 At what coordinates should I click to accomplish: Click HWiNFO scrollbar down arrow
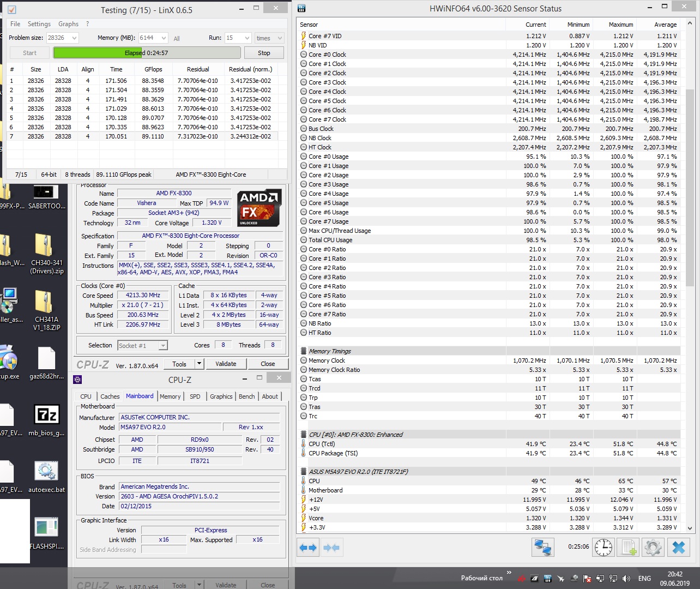pyautogui.click(x=690, y=528)
